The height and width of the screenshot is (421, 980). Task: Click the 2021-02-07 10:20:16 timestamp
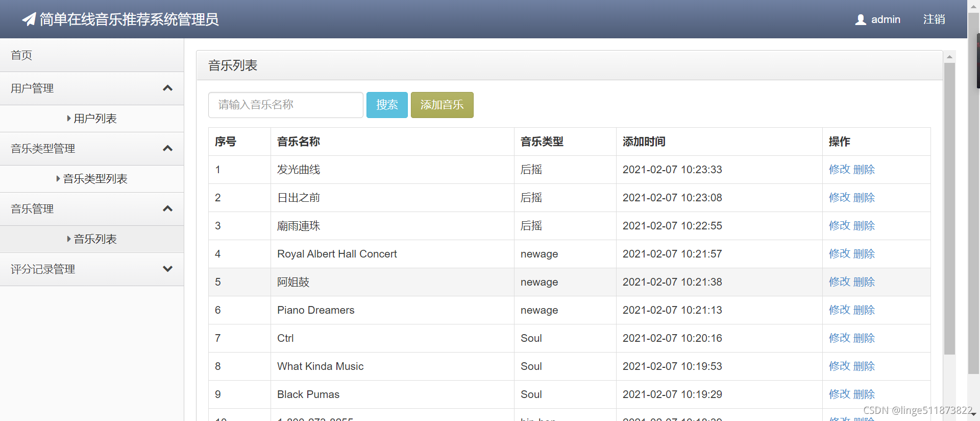click(672, 338)
